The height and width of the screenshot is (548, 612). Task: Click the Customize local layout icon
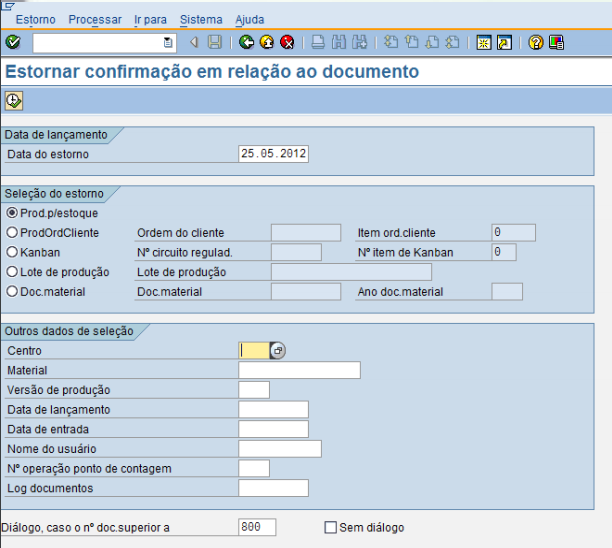pos(556,42)
